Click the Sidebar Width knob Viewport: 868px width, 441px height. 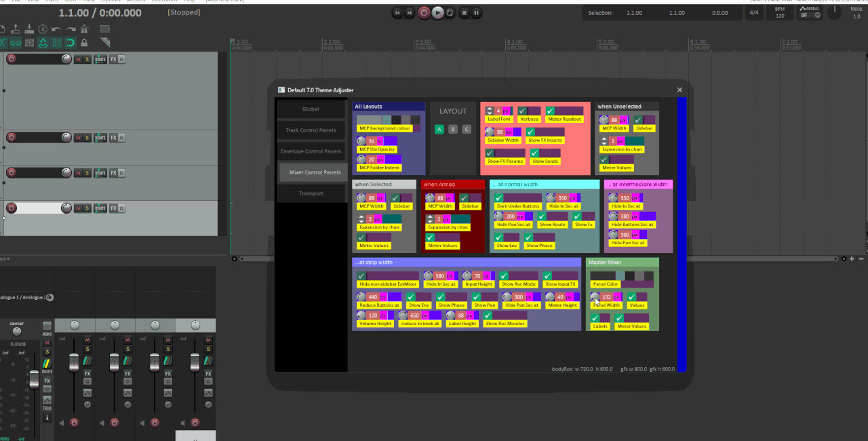(x=490, y=132)
